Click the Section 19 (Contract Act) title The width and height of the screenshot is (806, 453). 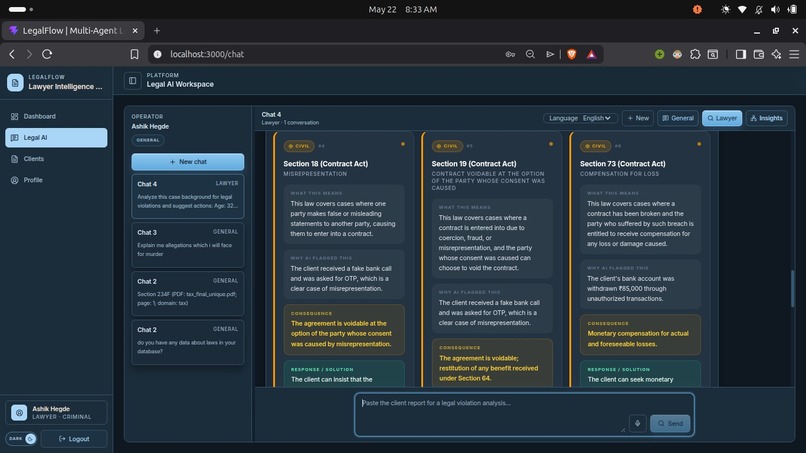(x=474, y=164)
